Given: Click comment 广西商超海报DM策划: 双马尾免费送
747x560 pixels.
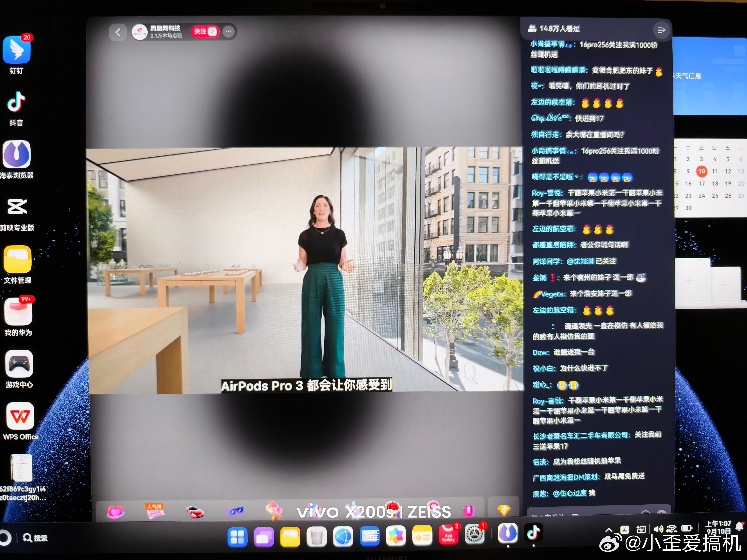Looking at the screenshot, I should 589,477.
